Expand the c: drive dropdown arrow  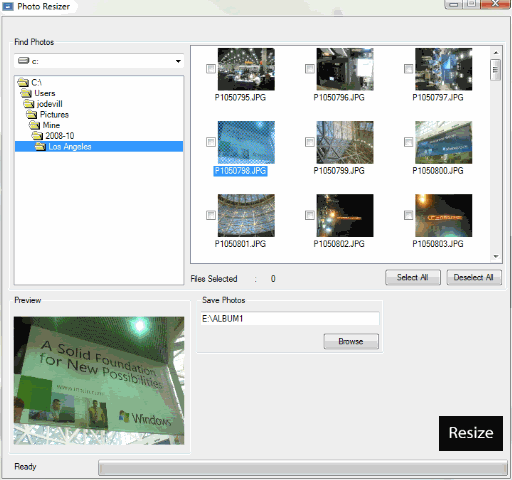(178, 61)
